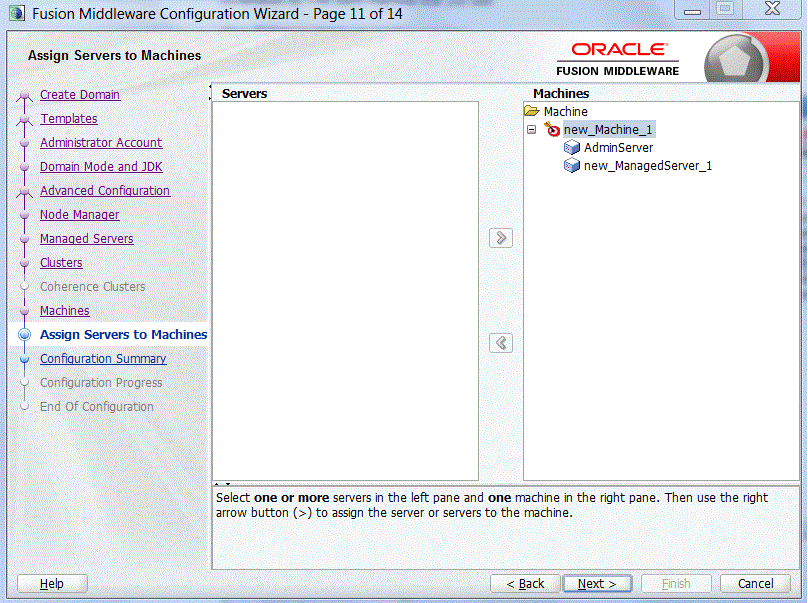Screen dimensions: 808x603
Task: Click the instruction text in the help pane
Action: point(492,505)
